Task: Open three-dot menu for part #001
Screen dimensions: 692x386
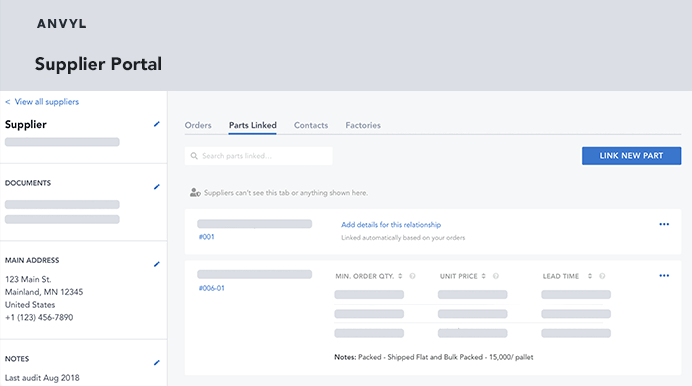Action: [664, 224]
